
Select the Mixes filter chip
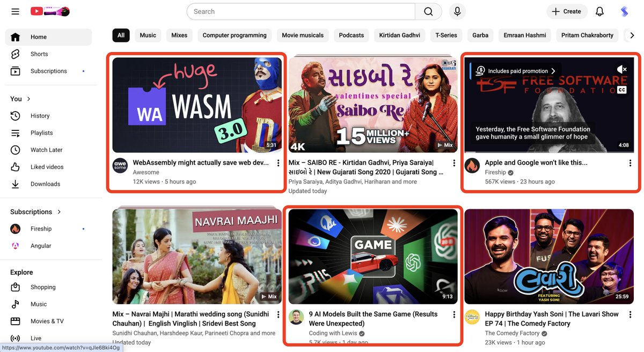coord(179,35)
